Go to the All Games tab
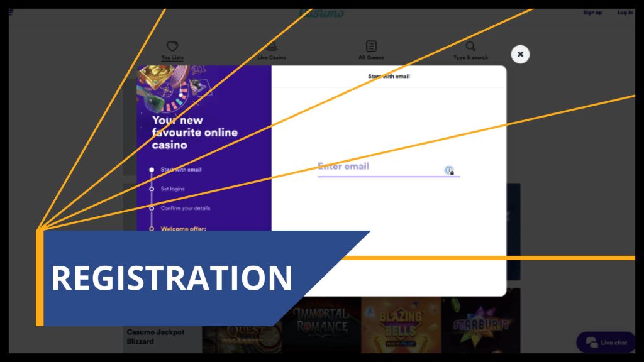 pos(371,50)
